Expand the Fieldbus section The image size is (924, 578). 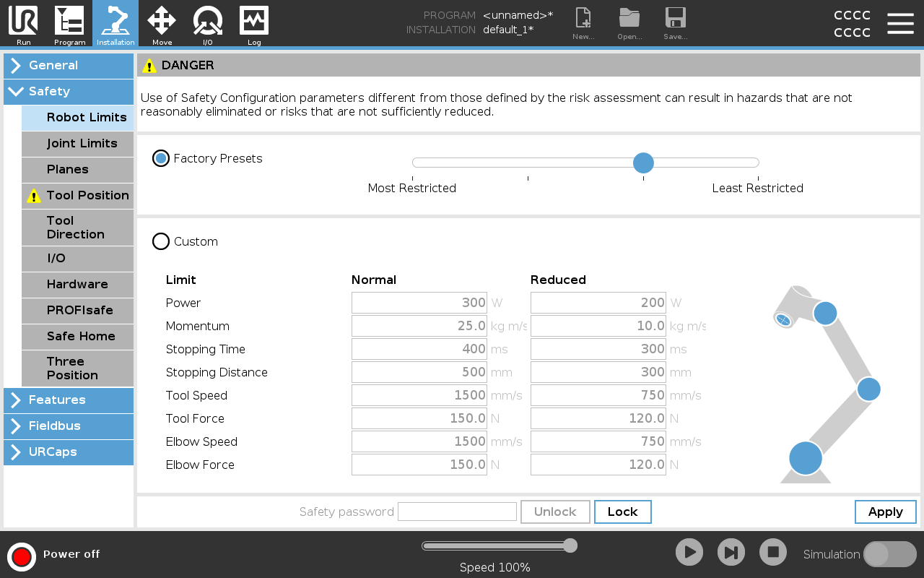coord(69,426)
